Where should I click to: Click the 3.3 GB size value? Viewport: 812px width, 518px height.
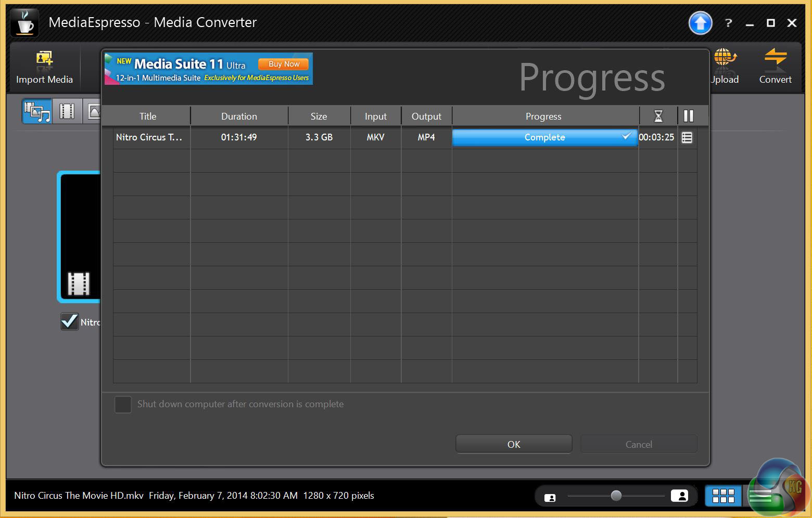tap(319, 137)
